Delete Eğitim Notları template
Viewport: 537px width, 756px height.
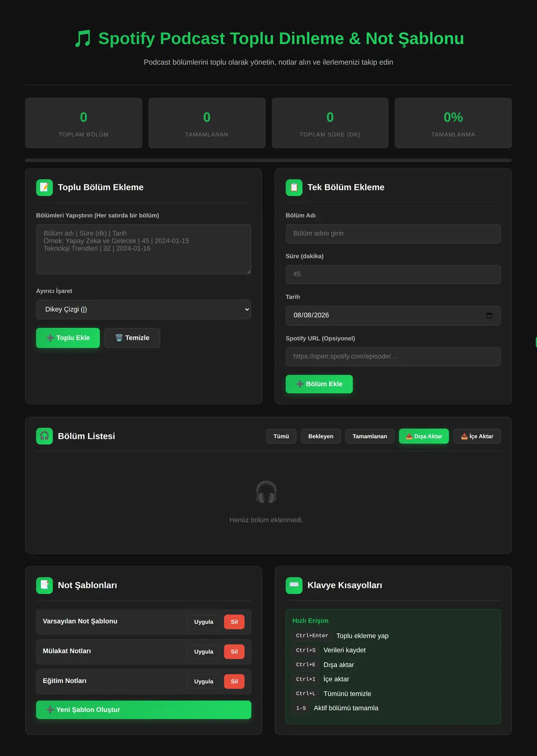coord(234,681)
